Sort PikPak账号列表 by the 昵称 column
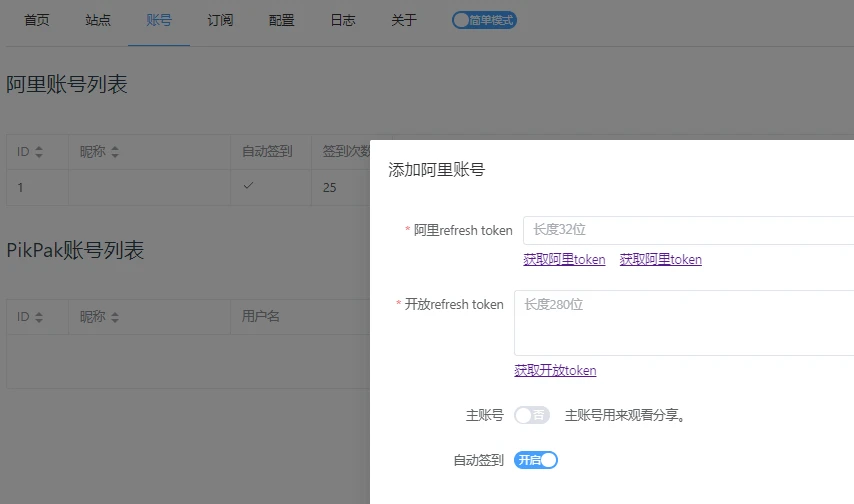 click(x=114, y=317)
